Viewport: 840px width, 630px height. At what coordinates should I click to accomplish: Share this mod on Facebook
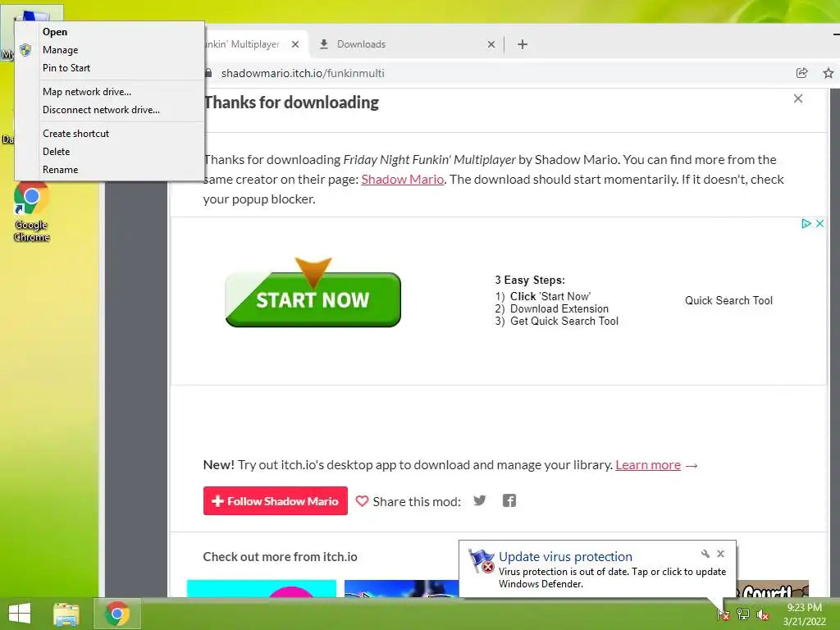pyautogui.click(x=509, y=500)
